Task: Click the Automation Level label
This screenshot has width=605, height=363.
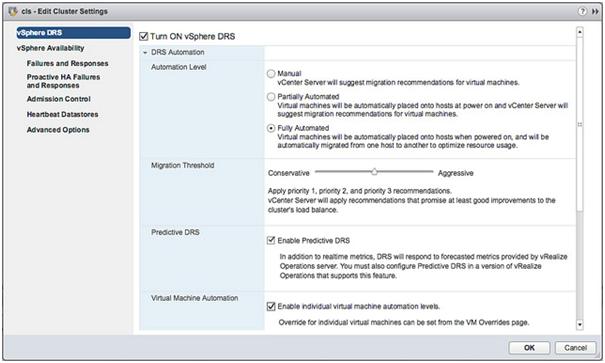Action: click(x=179, y=67)
